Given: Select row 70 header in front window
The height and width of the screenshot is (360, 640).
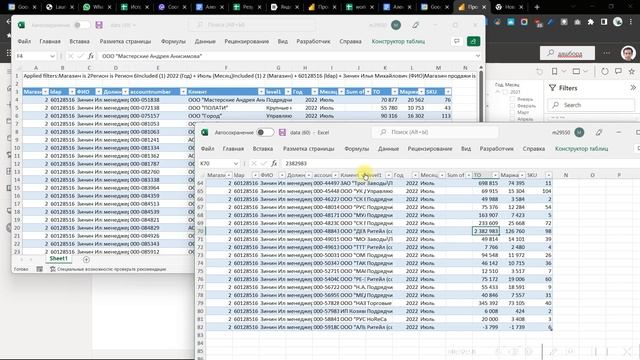Looking at the screenshot, I should [200, 231].
